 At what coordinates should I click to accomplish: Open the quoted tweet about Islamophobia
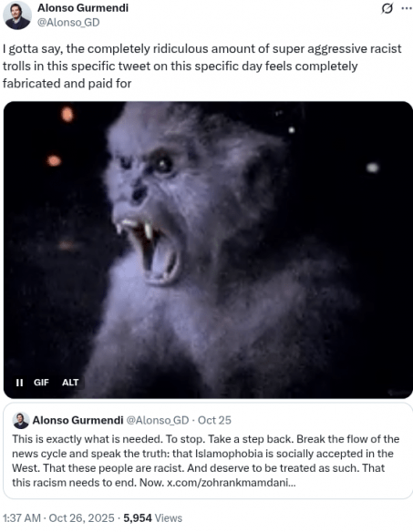point(208,451)
